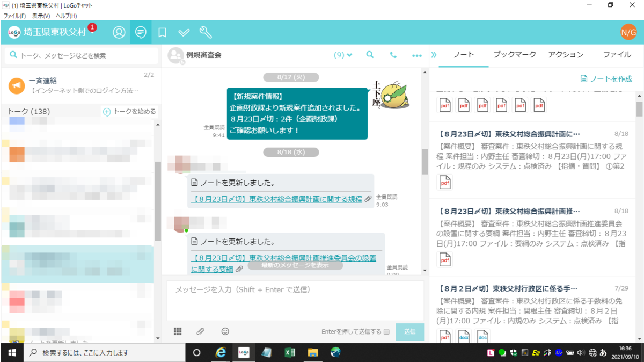Click the talk search input field
The height and width of the screenshot is (362, 644).
(x=80, y=55)
